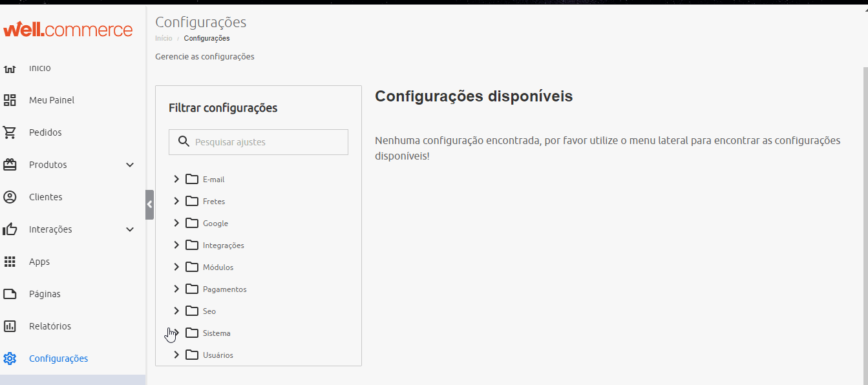Image resolution: width=868 pixels, height=385 pixels.
Task: Select the Módulos label in tree
Action: point(218,267)
